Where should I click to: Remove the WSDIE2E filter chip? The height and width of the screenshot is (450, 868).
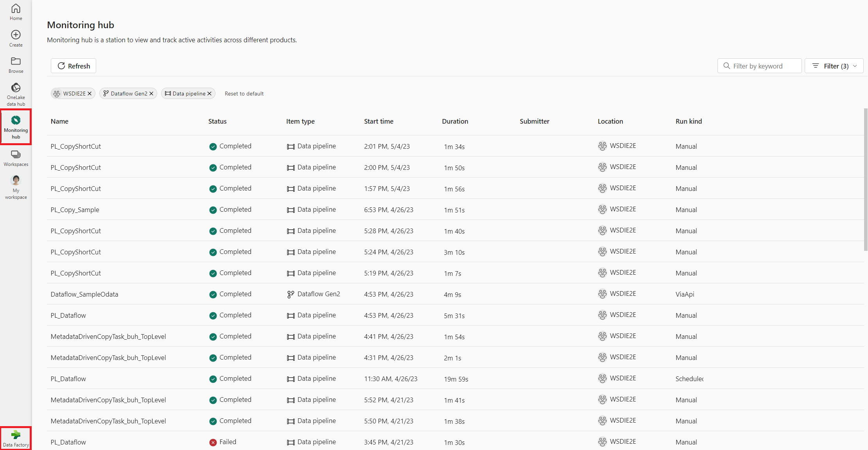point(90,94)
